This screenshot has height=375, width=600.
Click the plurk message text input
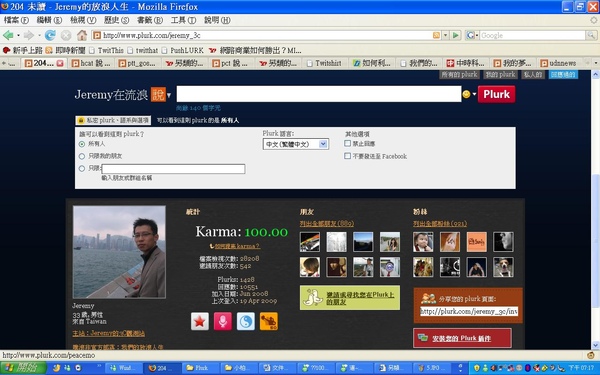(x=319, y=94)
